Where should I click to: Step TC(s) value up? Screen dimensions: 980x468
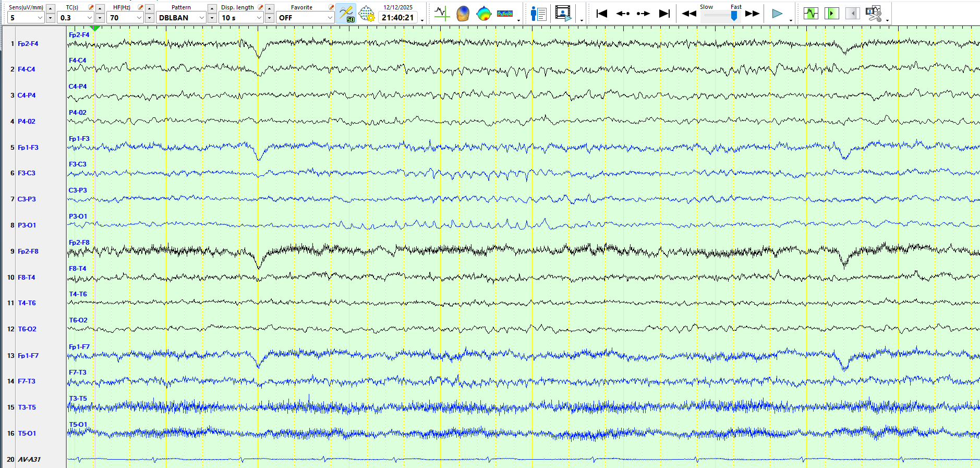pyautogui.click(x=100, y=8)
